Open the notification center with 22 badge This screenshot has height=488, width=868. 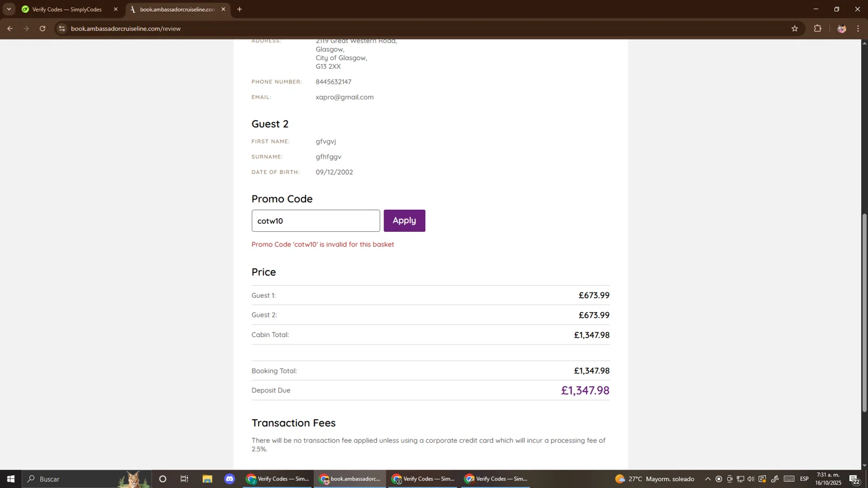tap(855, 479)
